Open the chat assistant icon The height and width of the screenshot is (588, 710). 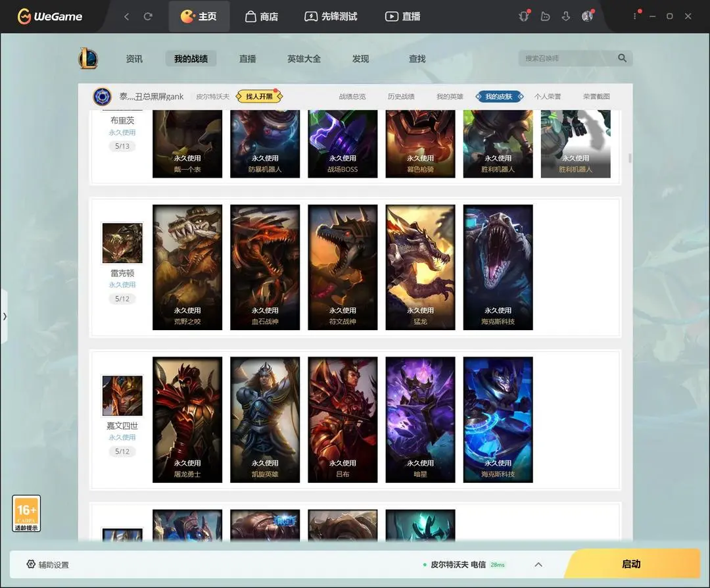click(545, 16)
